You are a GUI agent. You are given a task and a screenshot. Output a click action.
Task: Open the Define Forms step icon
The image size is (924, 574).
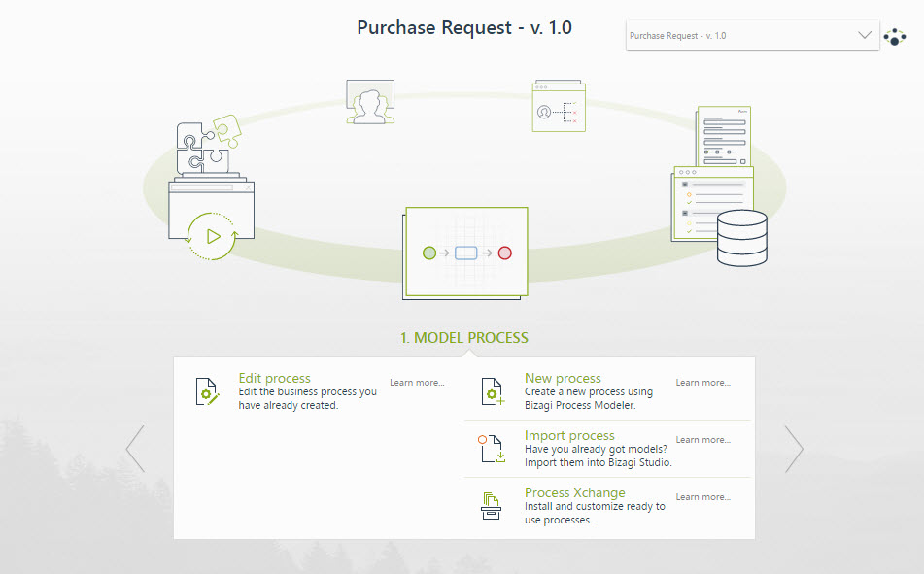(723, 136)
